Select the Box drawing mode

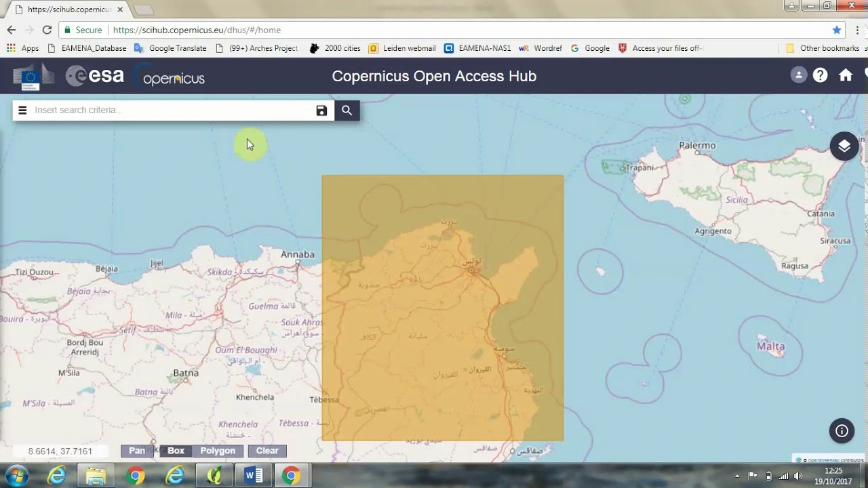(x=176, y=451)
